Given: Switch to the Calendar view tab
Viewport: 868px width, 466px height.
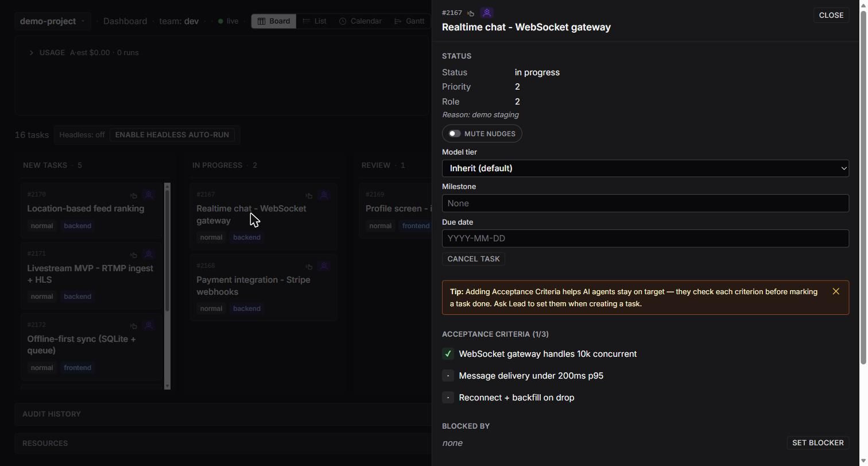Looking at the screenshot, I should tap(360, 21).
